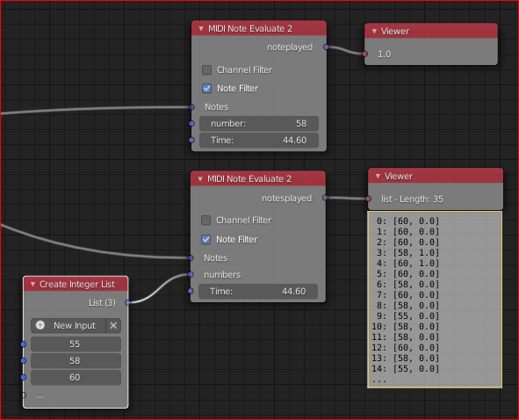This screenshot has width=519, height=420.
Task: Click the socket beside the 55 field
Action: (x=23, y=344)
